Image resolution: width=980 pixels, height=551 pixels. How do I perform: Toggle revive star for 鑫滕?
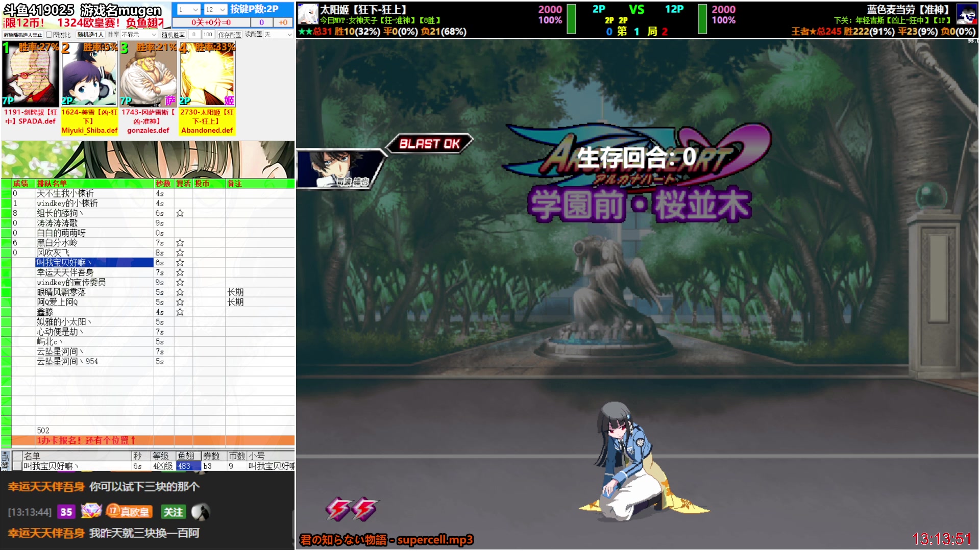tap(180, 312)
